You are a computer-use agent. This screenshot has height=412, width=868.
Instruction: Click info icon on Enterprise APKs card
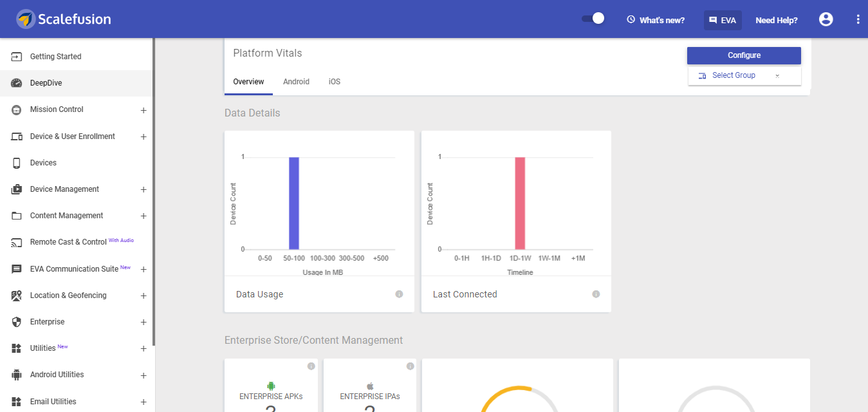(x=311, y=366)
